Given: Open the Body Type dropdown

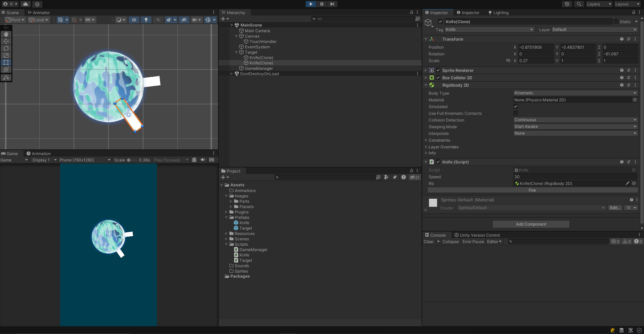Looking at the screenshot, I should (575, 93).
